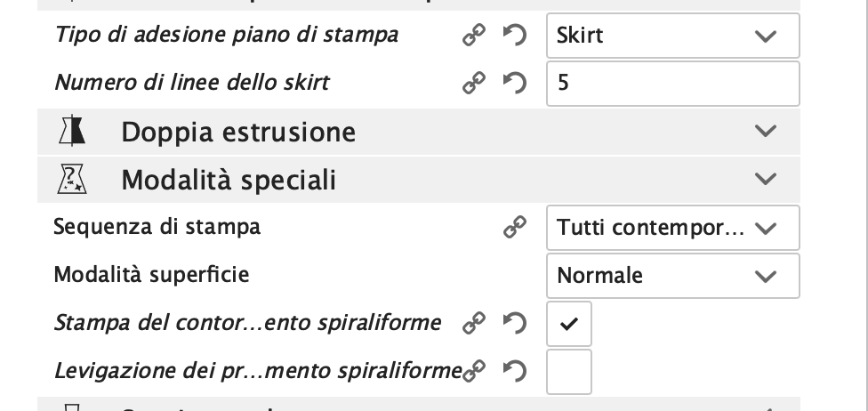Click link icon for Numero di linee skirt
This screenshot has height=411, width=868.
(473, 83)
